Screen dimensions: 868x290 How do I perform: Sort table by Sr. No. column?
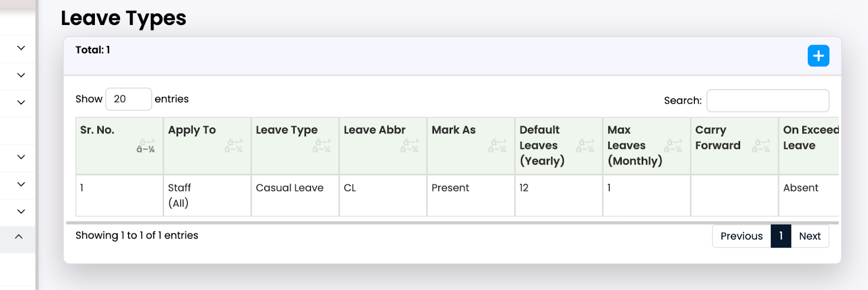point(145,146)
